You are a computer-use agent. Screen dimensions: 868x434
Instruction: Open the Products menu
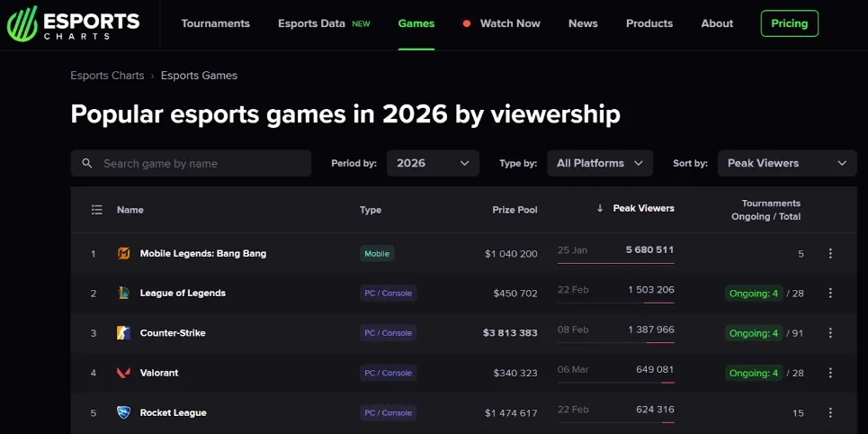[649, 23]
